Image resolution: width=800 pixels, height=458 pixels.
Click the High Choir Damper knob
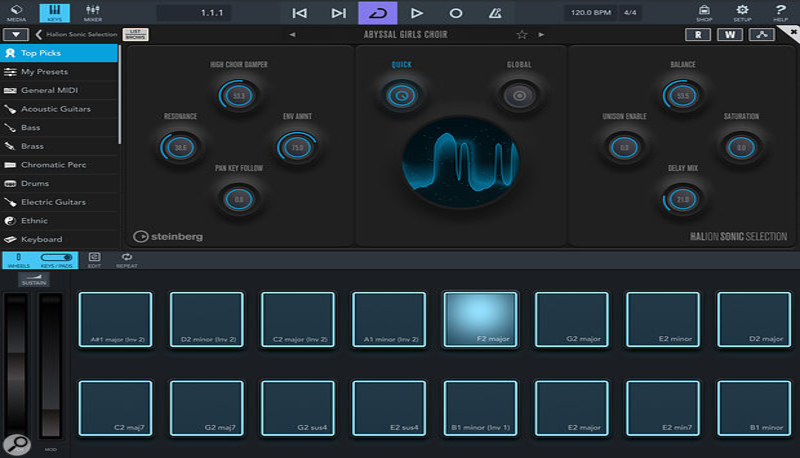(x=238, y=95)
